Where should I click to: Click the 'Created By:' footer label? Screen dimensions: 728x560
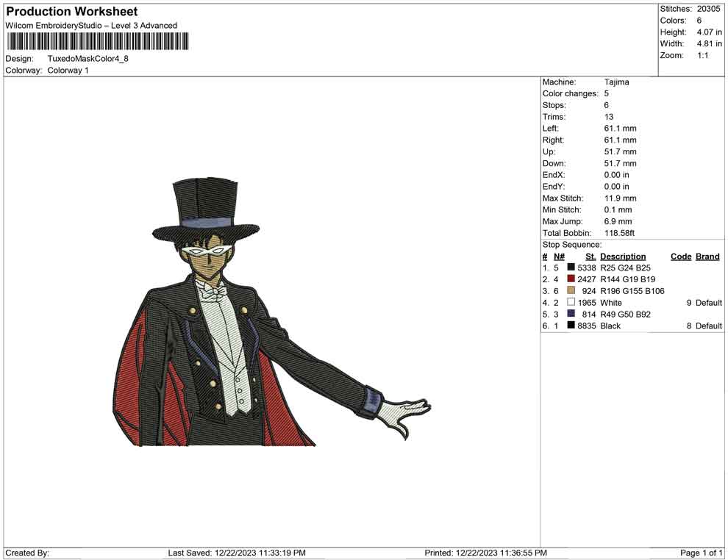click(27, 553)
